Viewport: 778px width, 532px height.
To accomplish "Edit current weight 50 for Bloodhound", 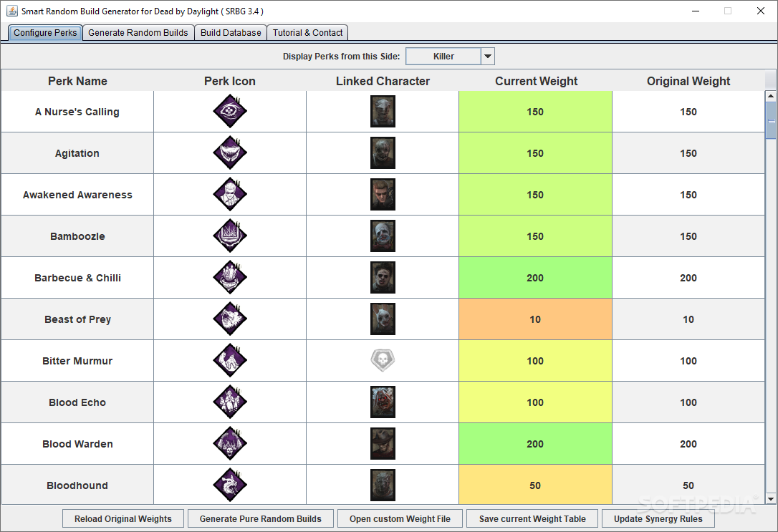I will pos(535,485).
